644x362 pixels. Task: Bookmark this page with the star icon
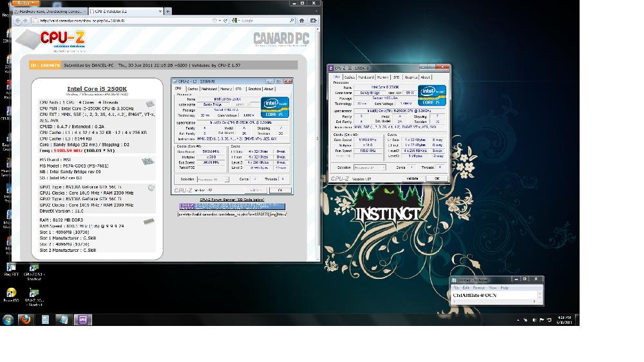coord(214,20)
